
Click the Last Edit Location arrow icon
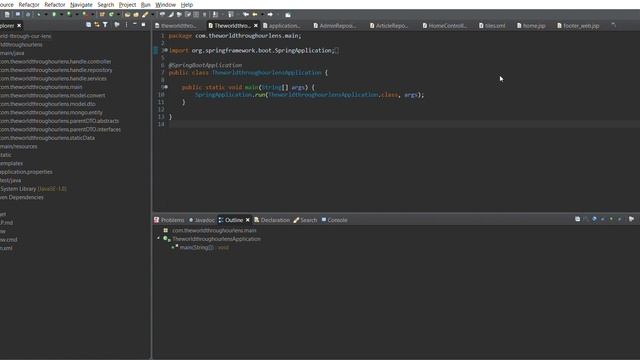click(x=246, y=14)
